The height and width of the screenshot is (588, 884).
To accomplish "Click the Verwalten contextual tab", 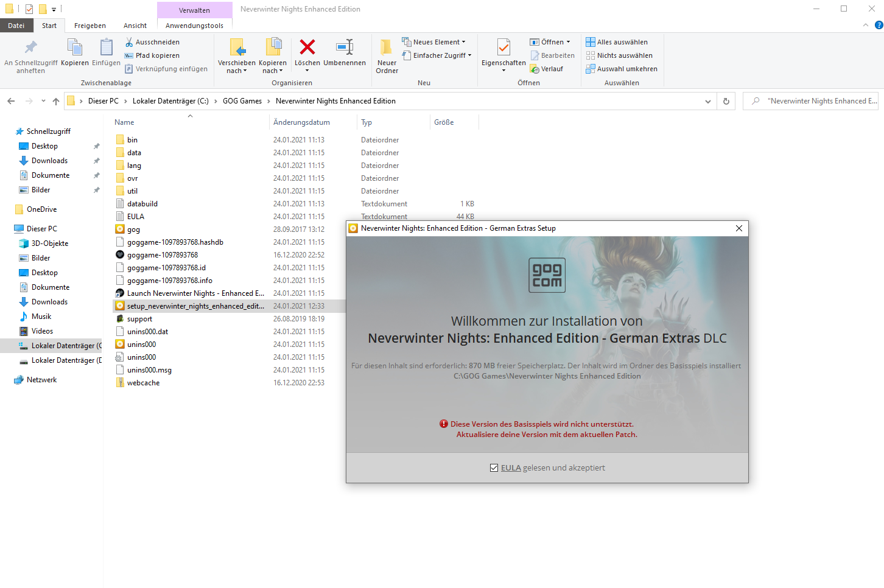I will (x=194, y=10).
